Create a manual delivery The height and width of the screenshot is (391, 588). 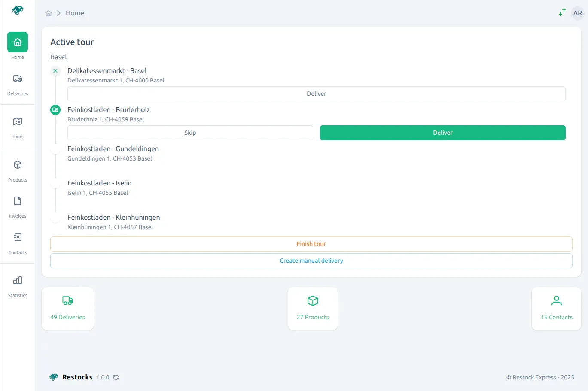[x=311, y=261]
